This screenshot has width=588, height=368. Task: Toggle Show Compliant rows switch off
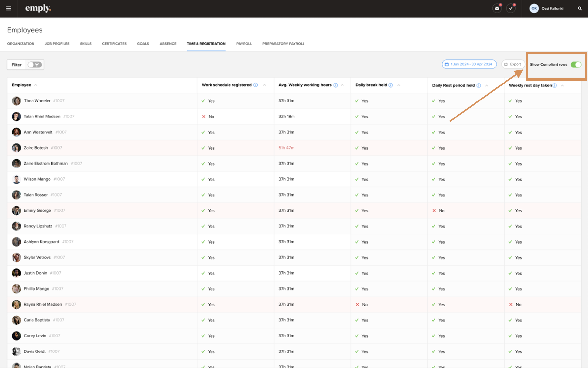click(576, 65)
